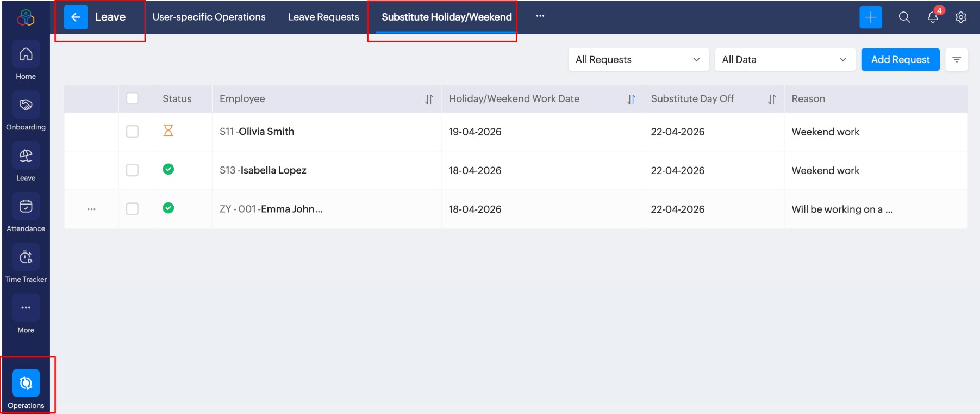Viewport: 980px width, 414px height.
Task: Select Olivia Smith's row checkbox
Action: [132, 132]
